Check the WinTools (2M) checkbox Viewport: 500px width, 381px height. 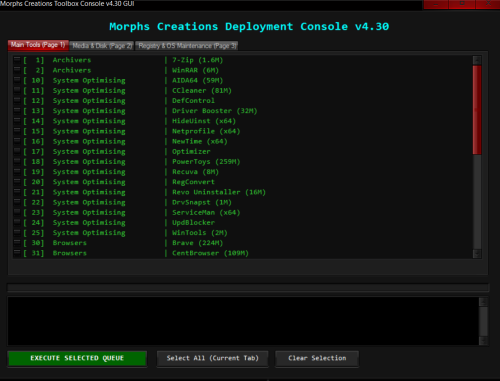(17, 233)
